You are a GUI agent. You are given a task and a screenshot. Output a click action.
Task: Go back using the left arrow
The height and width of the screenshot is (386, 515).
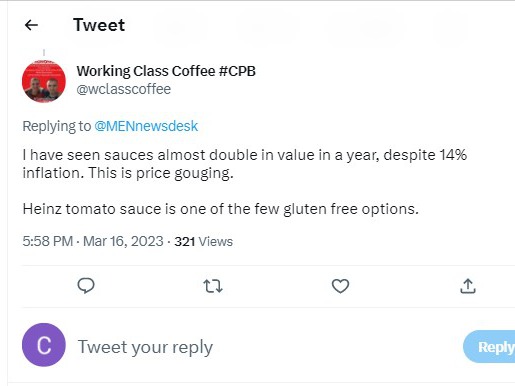point(31,25)
